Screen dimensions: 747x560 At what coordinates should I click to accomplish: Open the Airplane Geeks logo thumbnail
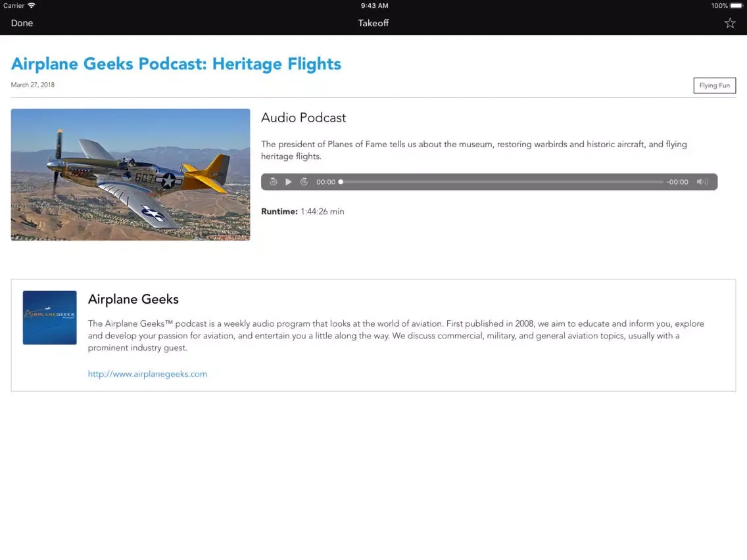coord(49,317)
